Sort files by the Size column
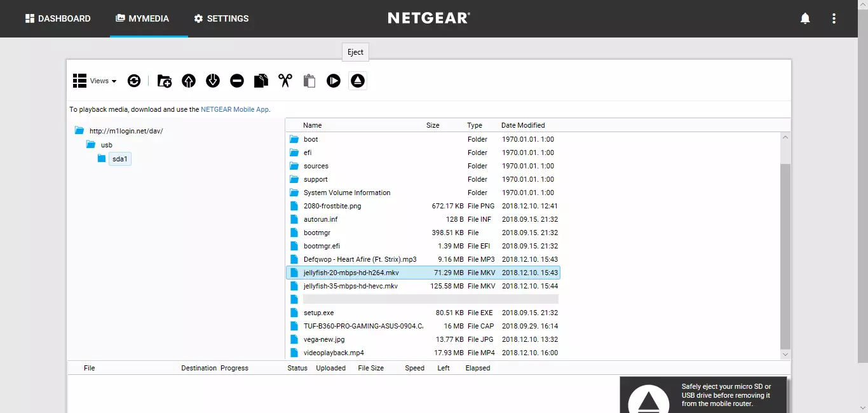 [433, 125]
